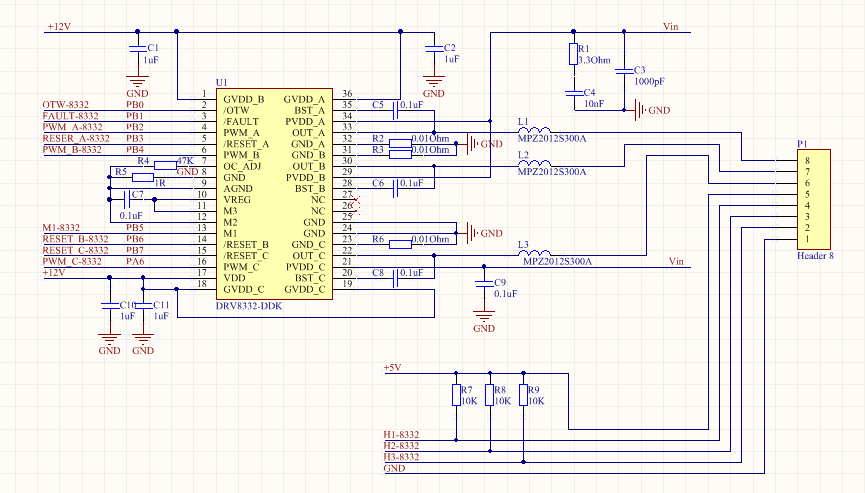Select the PB0 port label

[135, 105]
